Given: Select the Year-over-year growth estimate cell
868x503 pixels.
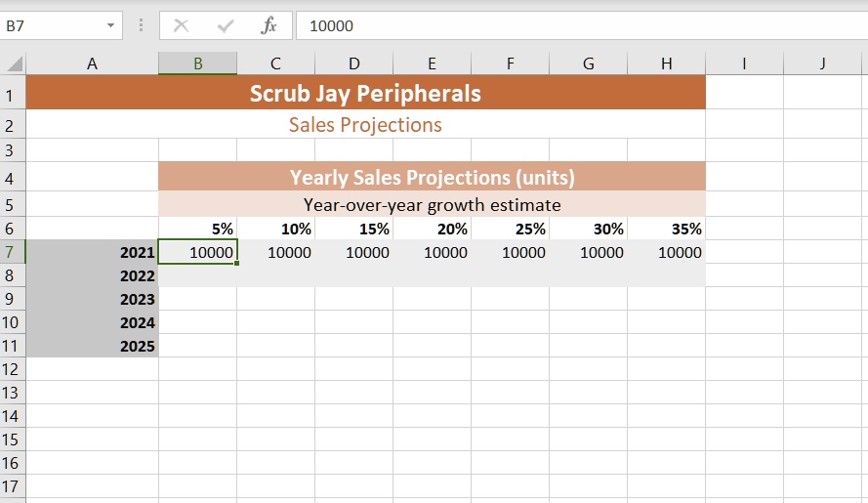Looking at the screenshot, I should [432, 204].
